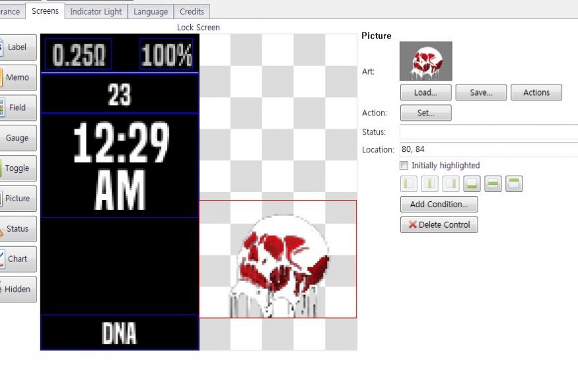Focus the Status input field
This screenshot has width=578, height=392.
tap(489, 131)
